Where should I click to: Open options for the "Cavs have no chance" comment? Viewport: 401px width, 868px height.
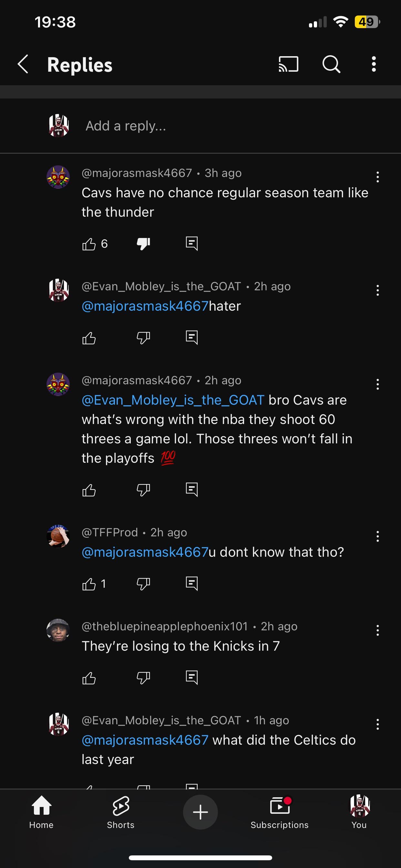(x=378, y=177)
